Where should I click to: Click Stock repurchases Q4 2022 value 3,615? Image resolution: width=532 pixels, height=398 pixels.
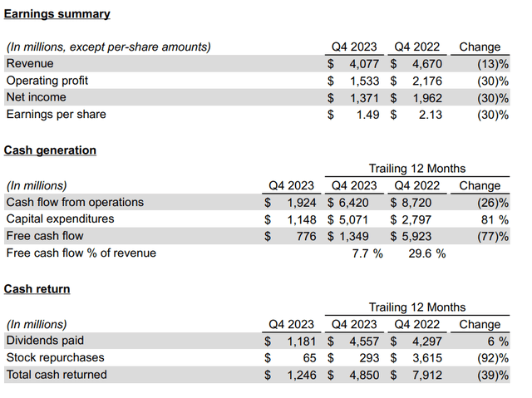tap(427, 358)
